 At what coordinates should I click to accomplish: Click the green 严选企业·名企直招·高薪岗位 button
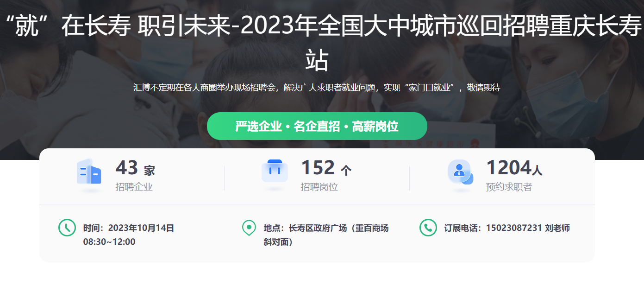click(317, 126)
